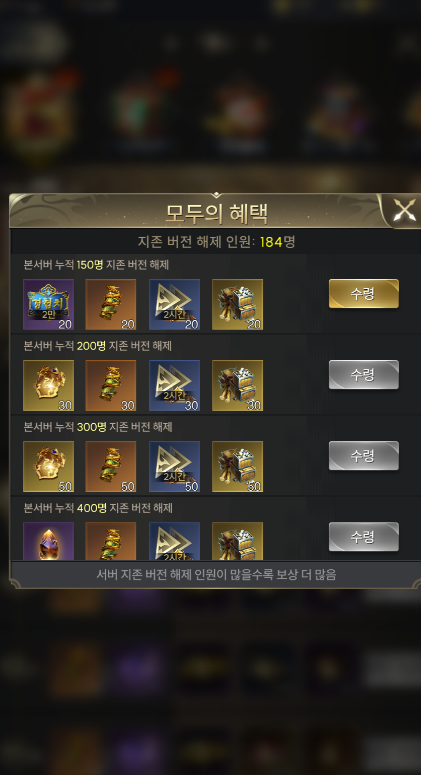Viewport: 421px width, 775px height.
Task: Select the scroll item icon in 150명 row
Action: point(111,304)
